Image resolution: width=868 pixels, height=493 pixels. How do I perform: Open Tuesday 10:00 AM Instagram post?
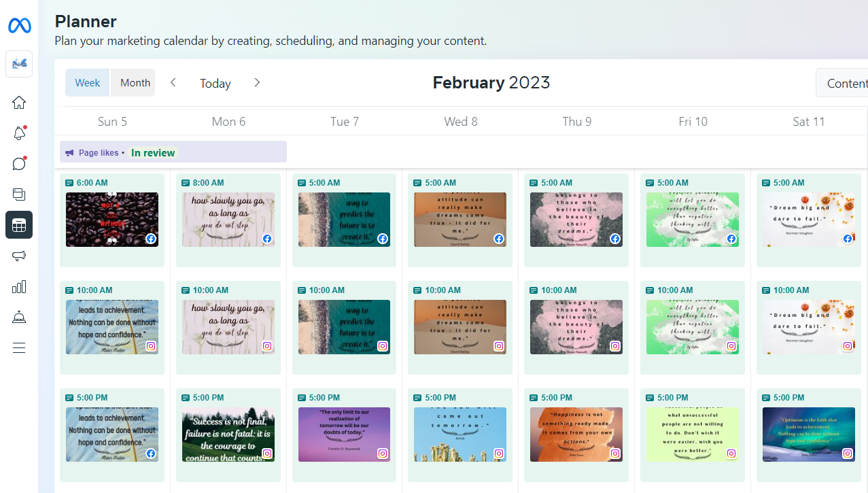345,327
